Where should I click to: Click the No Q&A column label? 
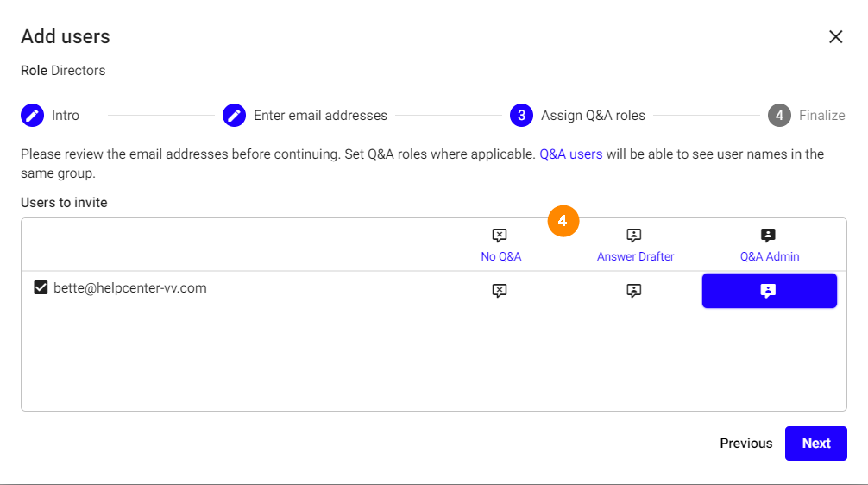pos(501,256)
